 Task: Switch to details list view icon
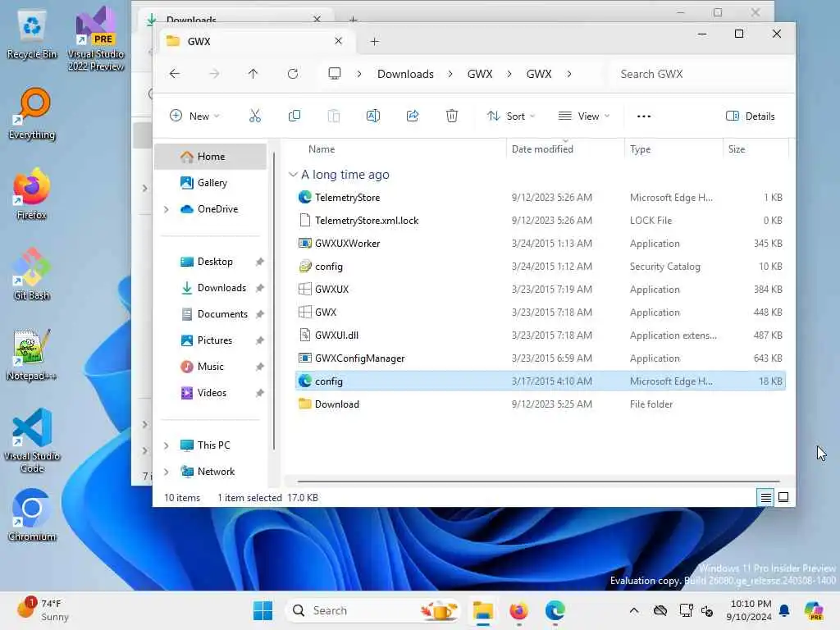pos(766,498)
